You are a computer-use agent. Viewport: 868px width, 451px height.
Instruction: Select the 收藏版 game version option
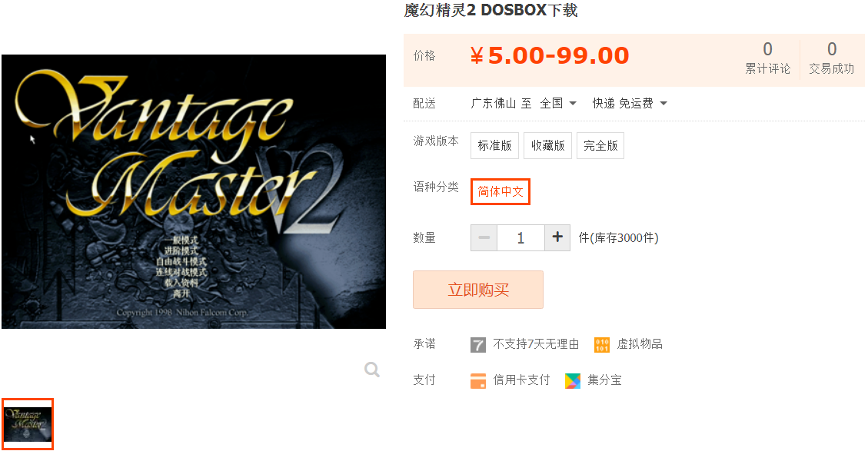(547, 145)
